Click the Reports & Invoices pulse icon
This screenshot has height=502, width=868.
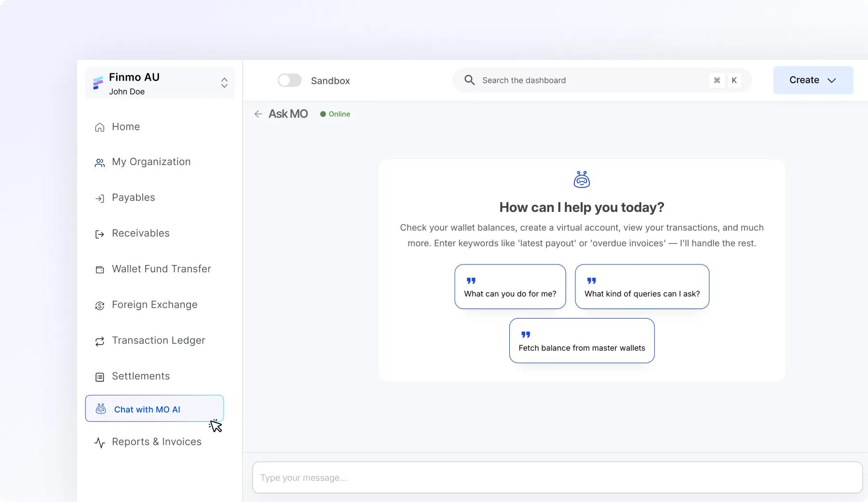100,443
